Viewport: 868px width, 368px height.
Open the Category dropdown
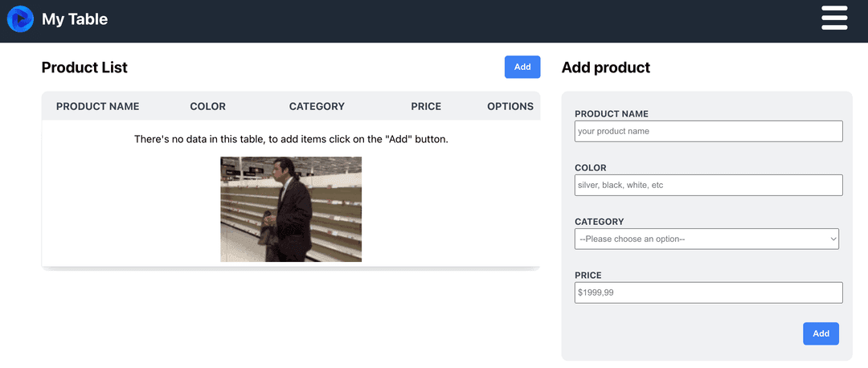pos(707,239)
